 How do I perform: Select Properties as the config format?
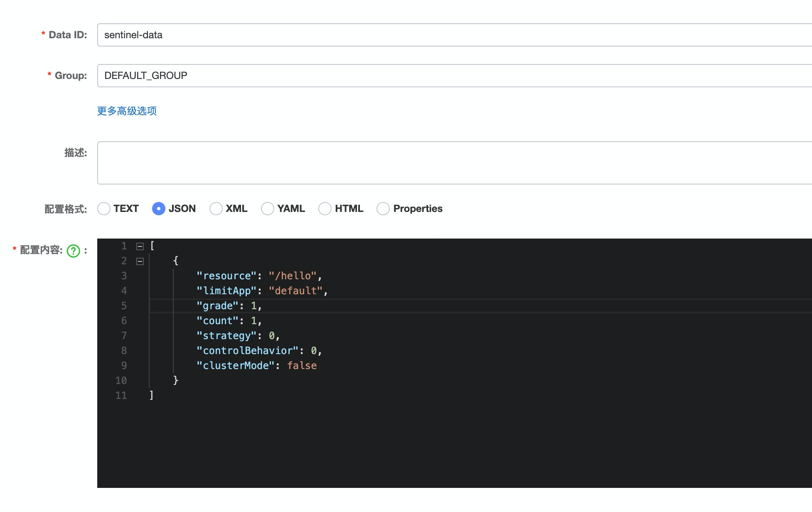pos(383,209)
